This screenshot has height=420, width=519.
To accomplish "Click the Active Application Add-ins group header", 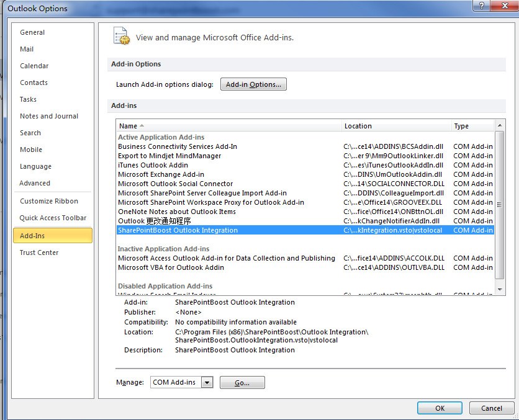I will pos(161,137).
